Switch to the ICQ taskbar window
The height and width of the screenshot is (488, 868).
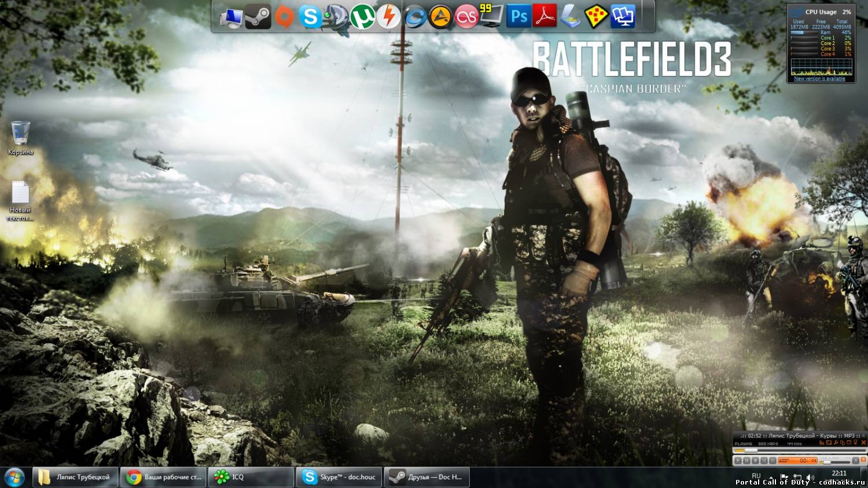[251, 477]
